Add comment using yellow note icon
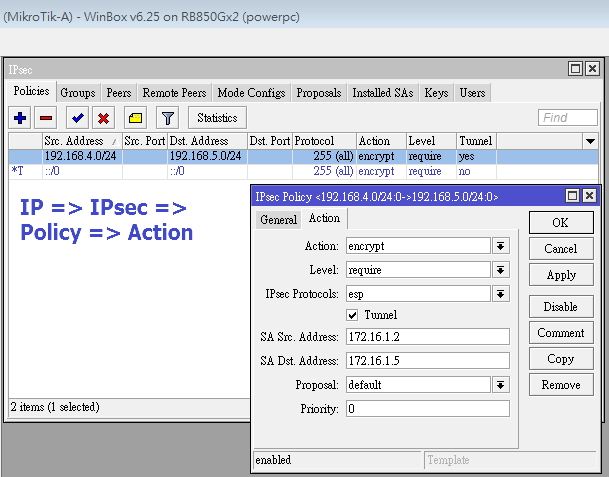Screen dimensions: 609x477 click(136, 118)
